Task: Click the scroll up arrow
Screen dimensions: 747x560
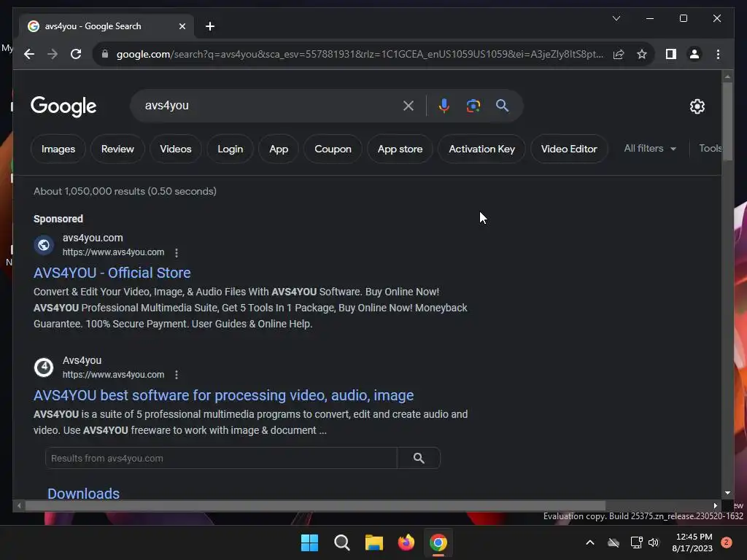Action: 727,76
